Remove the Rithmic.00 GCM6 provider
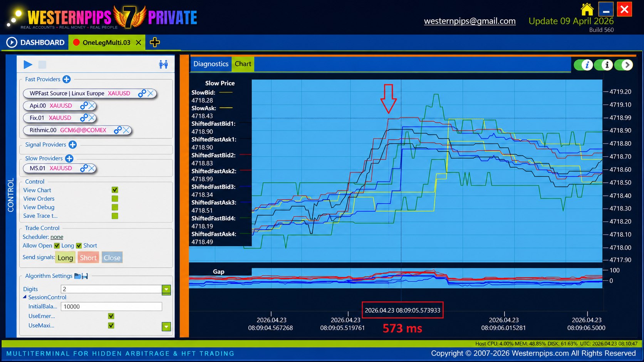This screenshot has height=362, width=644. [126, 130]
